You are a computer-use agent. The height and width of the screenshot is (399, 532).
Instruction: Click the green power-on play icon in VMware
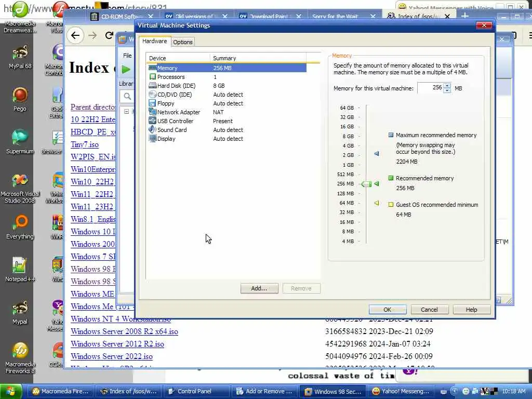pos(126,70)
